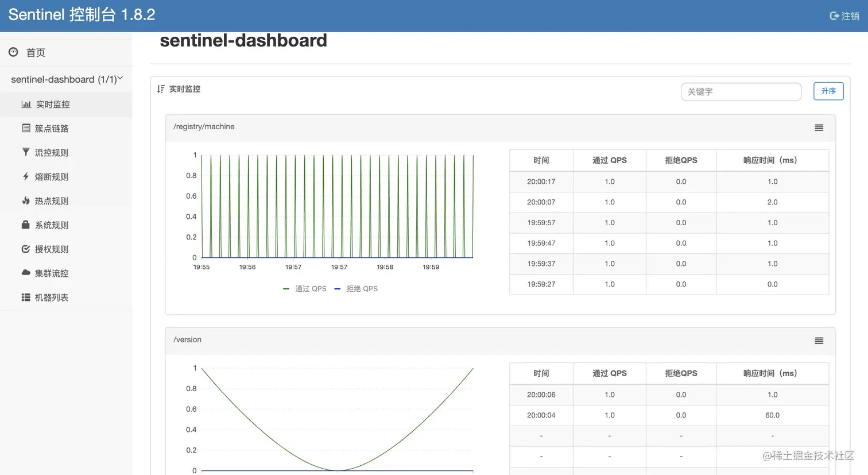The height and width of the screenshot is (475, 868).
Task: Open the hamburger menu of /version panel
Action: (x=819, y=341)
